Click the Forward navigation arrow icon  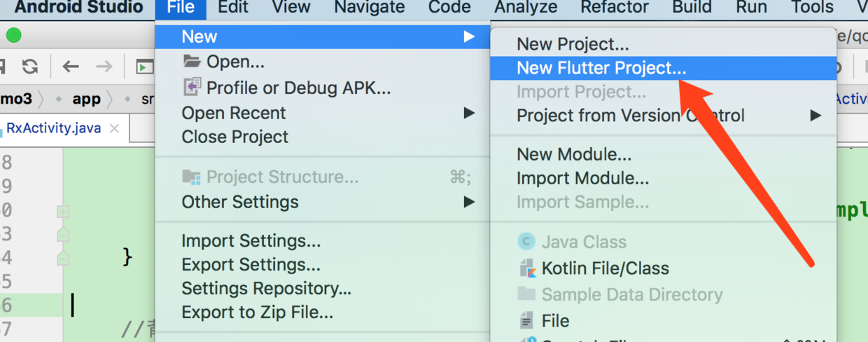(x=104, y=67)
